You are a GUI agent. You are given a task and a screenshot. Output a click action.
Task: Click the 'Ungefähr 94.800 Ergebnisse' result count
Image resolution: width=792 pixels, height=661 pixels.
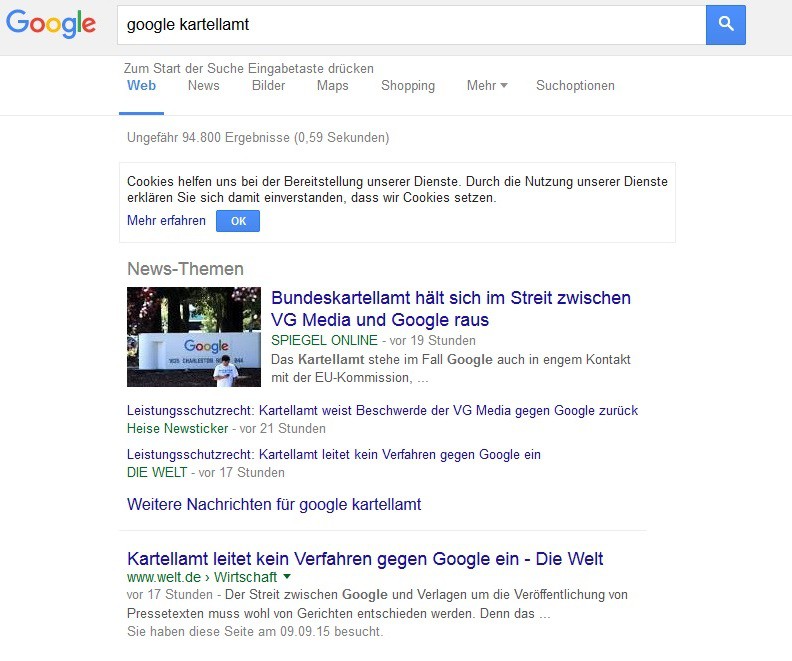pos(258,138)
